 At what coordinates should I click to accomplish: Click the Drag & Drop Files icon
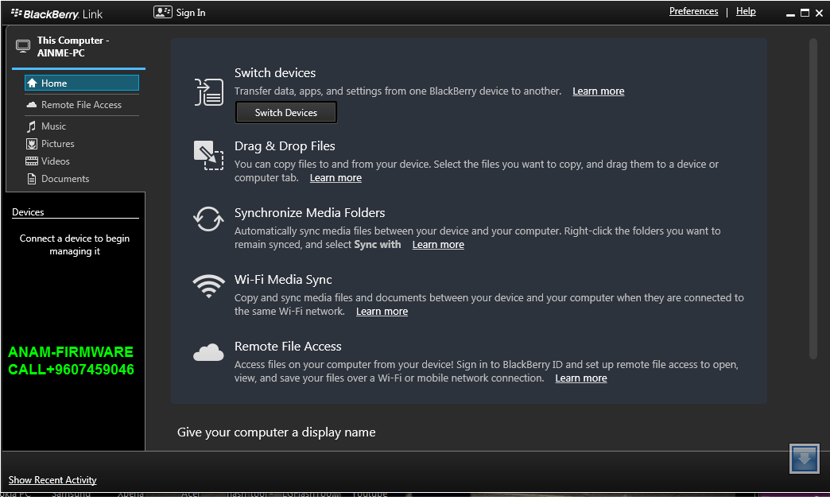click(208, 157)
